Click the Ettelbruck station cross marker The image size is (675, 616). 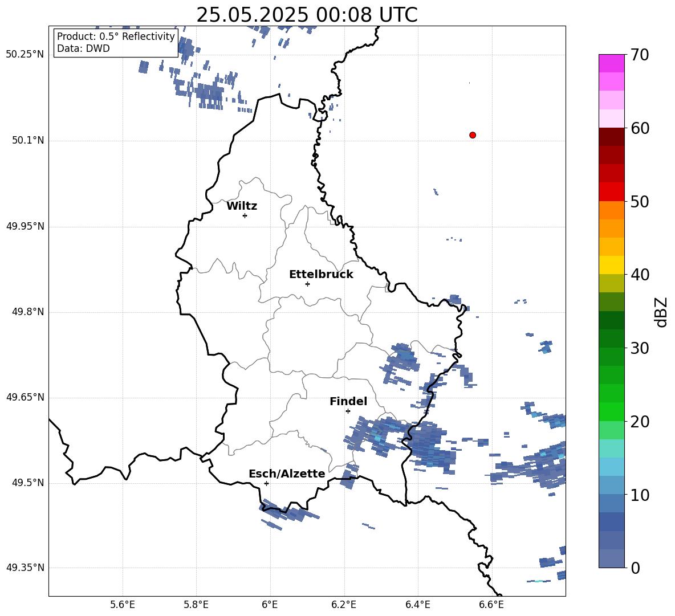[307, 284]
